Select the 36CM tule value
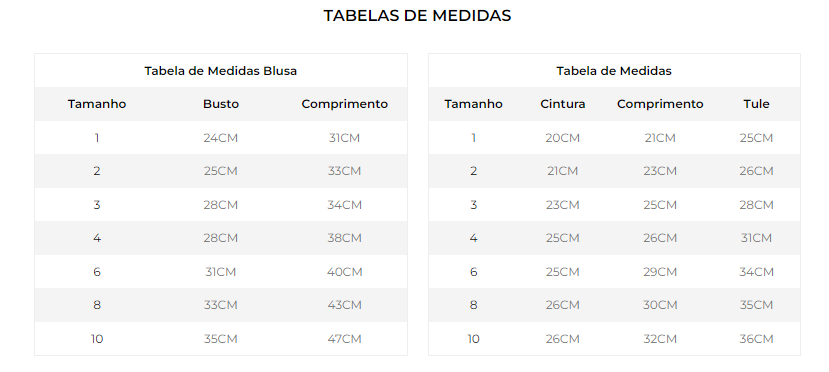This screenshot has width=829, height=372. click(756, 339)
